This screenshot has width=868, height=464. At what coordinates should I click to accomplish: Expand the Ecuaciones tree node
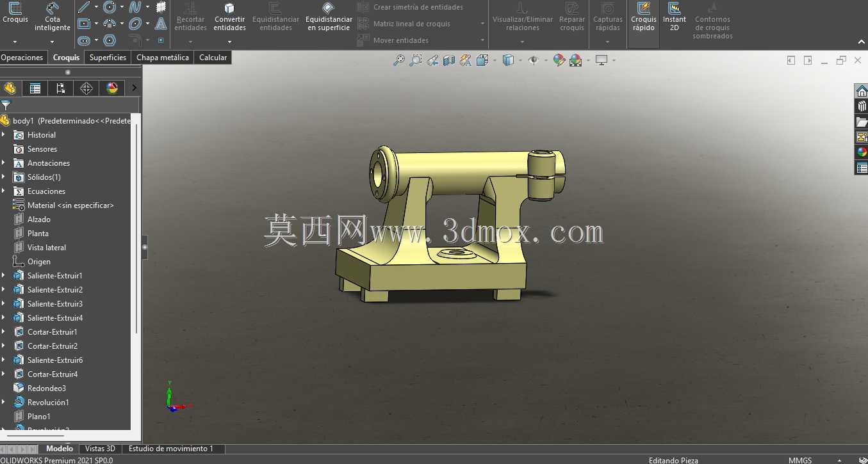3,191
